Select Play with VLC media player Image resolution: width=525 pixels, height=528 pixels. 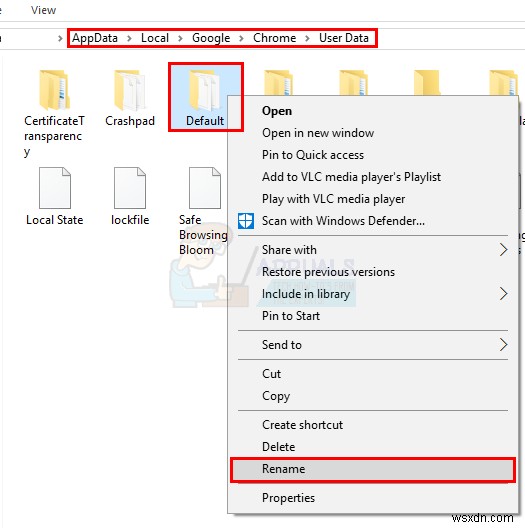tap(373, 199)
